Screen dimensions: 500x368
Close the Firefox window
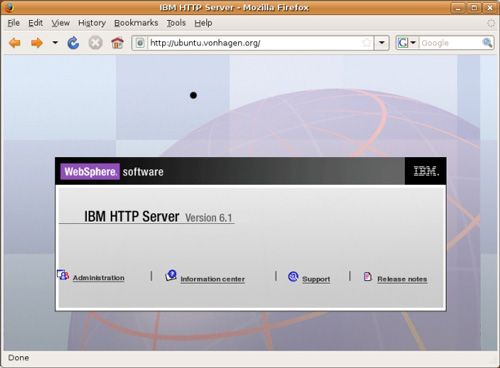tap(490, 7)
